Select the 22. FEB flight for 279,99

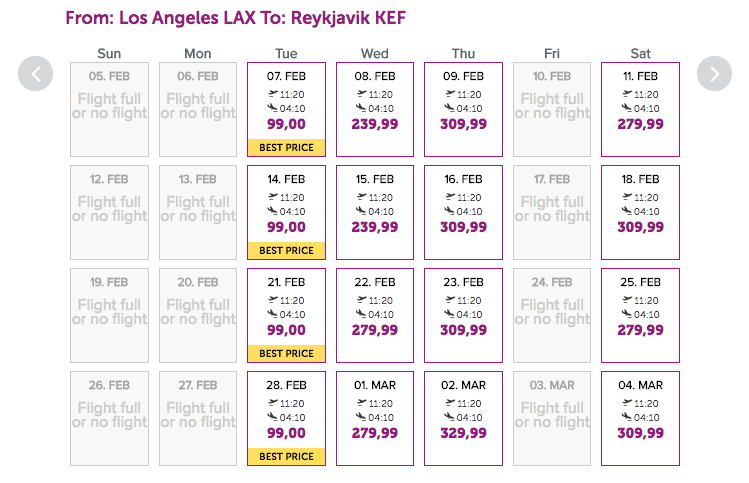click(x=375, y=315)
